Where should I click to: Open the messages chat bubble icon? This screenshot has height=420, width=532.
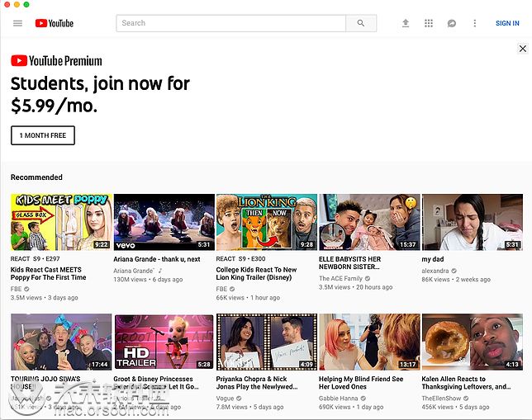pos(452,23)
